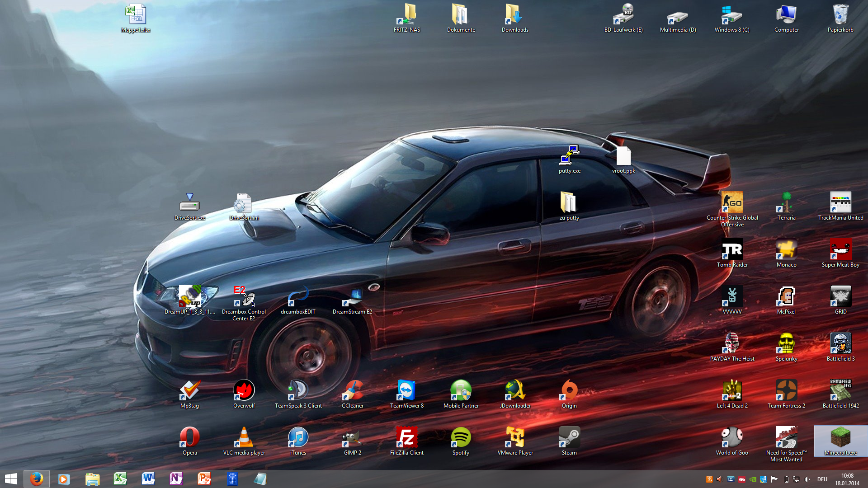This screenshot has width=868, height=488.
Task: Click the FileZilla Client icon
Action: (406, 437)
